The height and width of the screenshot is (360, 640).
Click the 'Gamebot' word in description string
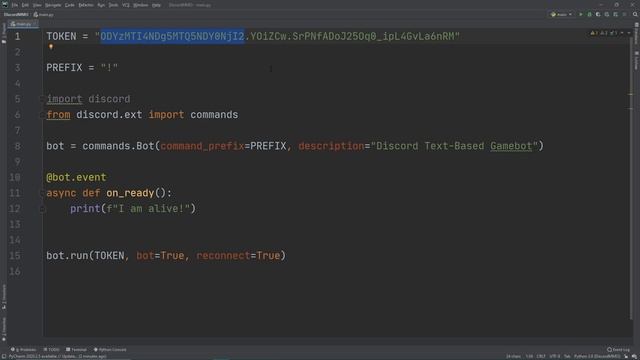click(x=511, y=146)
